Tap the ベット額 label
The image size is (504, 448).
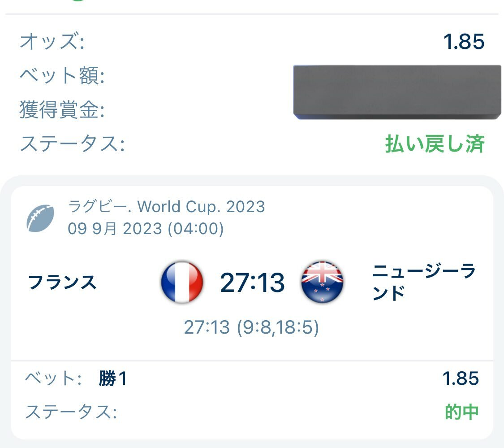62,76
